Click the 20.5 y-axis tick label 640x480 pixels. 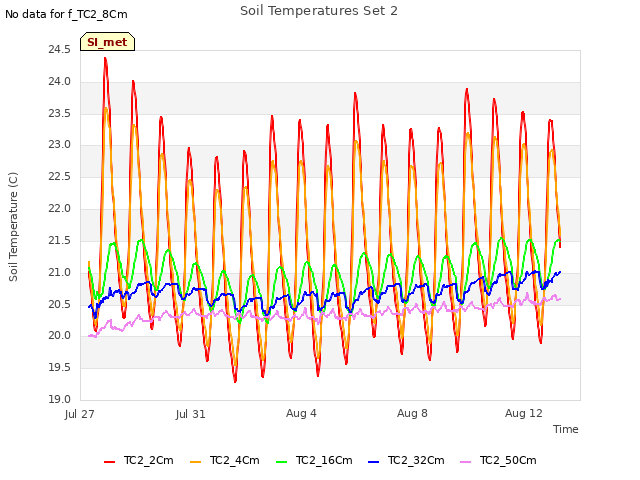[x=60, y=304]
